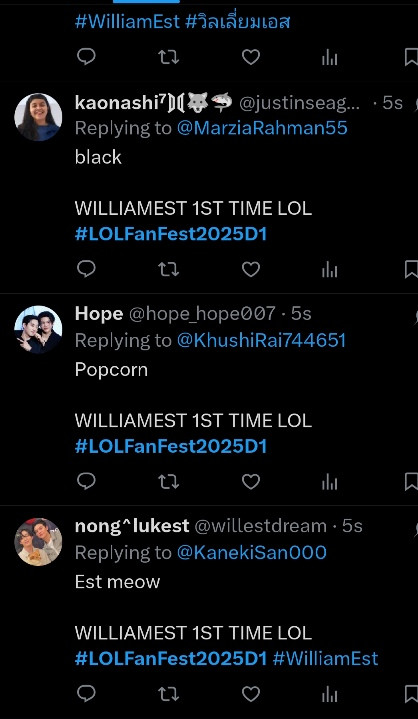418x719 pixels.
Task: Retweet kaonashi's "black" tweet
Action: [168, 269]
